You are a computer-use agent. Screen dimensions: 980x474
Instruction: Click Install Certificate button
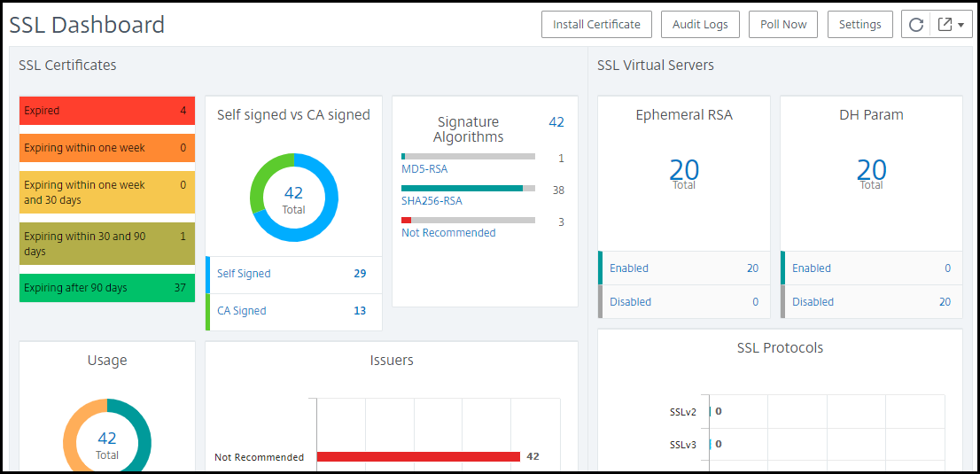click(597, 25)
